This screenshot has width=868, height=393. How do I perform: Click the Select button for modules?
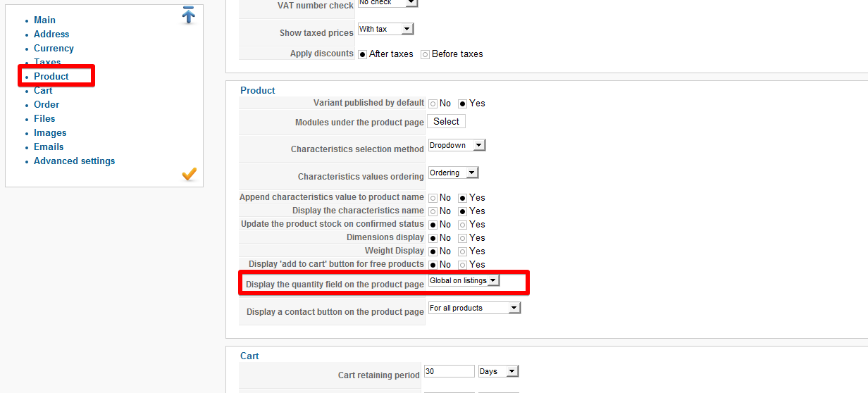[x=446, y=121]
